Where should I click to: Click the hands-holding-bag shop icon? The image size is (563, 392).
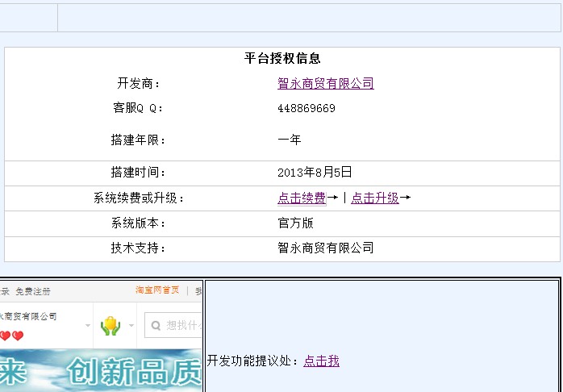pyautogui.click(x=111, y=326)
